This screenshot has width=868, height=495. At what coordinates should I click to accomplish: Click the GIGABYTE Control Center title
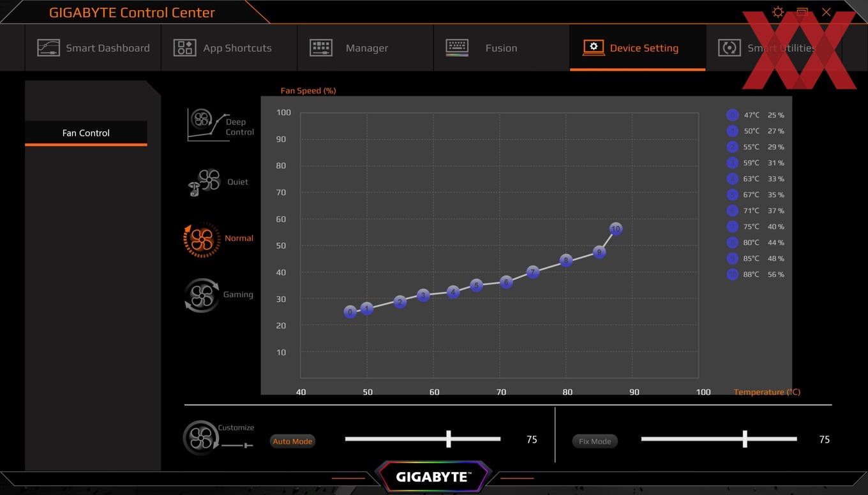click(x=132, y=12)
